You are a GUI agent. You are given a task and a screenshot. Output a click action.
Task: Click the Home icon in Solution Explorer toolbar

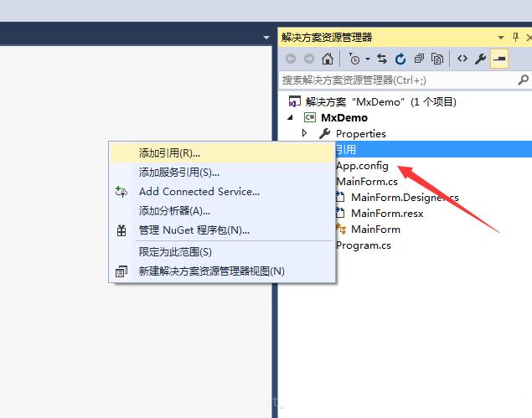328,59
